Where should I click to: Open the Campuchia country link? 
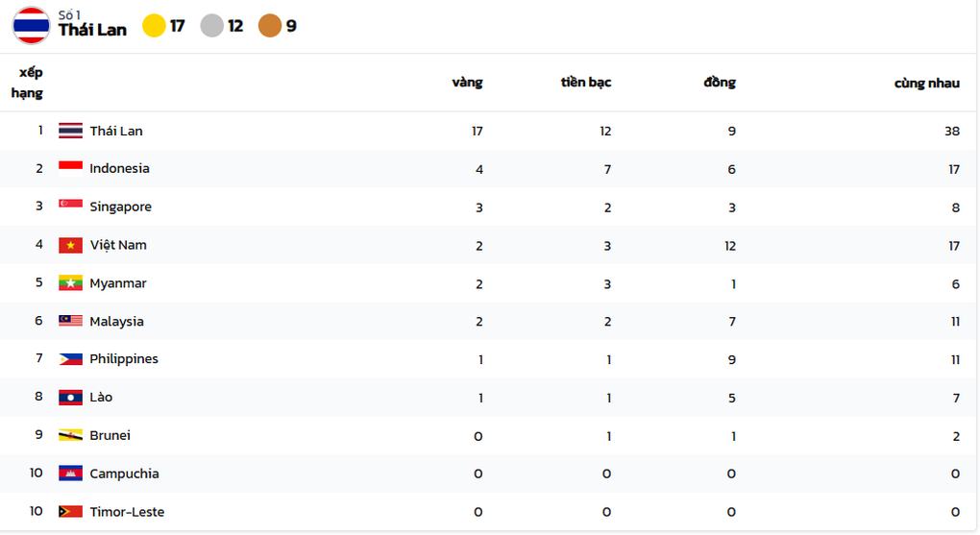click(124, 474)
